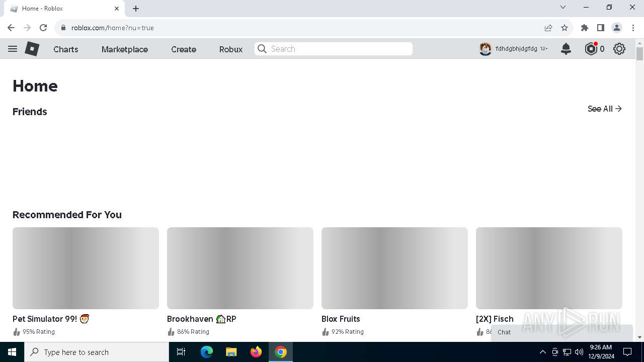This screenshot has height=362, width=644.
Task: Open the hamburger navigation menu
Action: 13,49
